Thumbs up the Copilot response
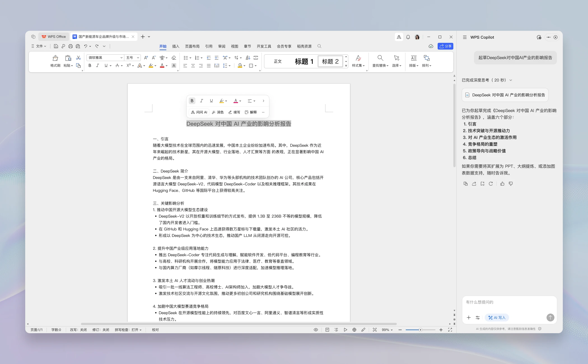Screen dimensions: 588x364 [x=502, y=184]
